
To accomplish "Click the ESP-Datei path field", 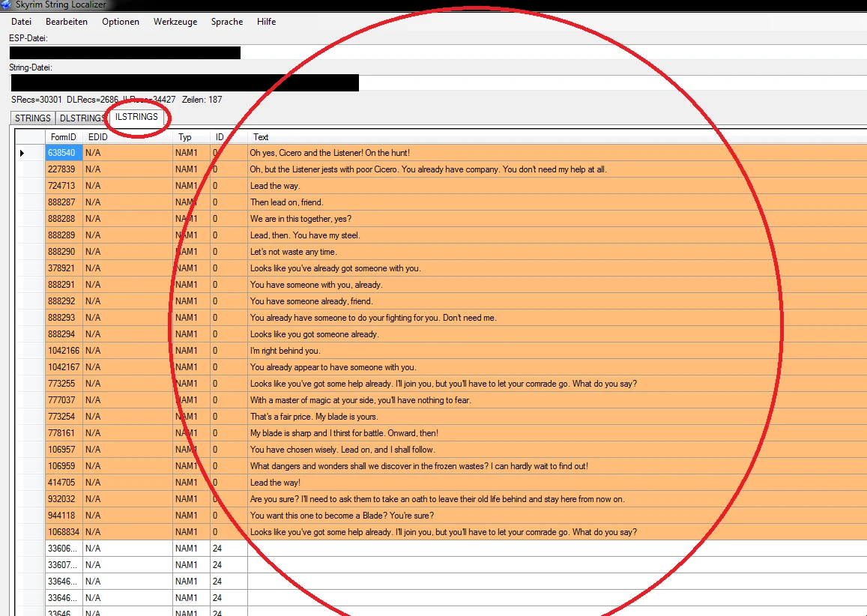I will 438,52.
